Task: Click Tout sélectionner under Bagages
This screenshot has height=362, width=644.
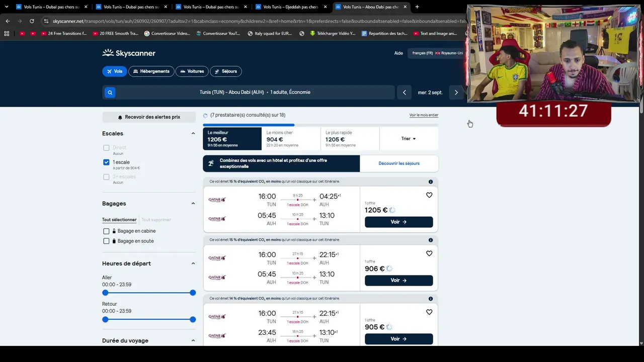Action: [119, 220]
